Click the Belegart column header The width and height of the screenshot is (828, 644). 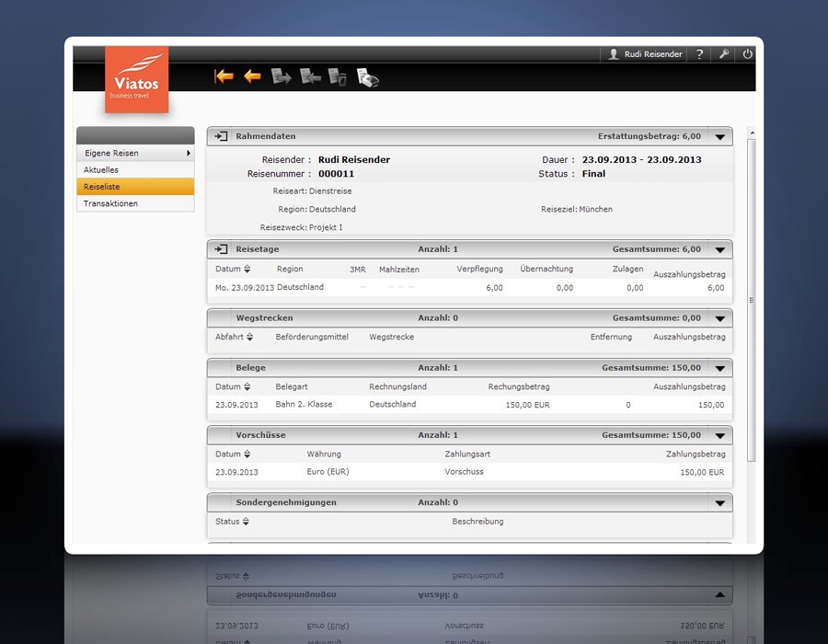(x=291, y=386)
